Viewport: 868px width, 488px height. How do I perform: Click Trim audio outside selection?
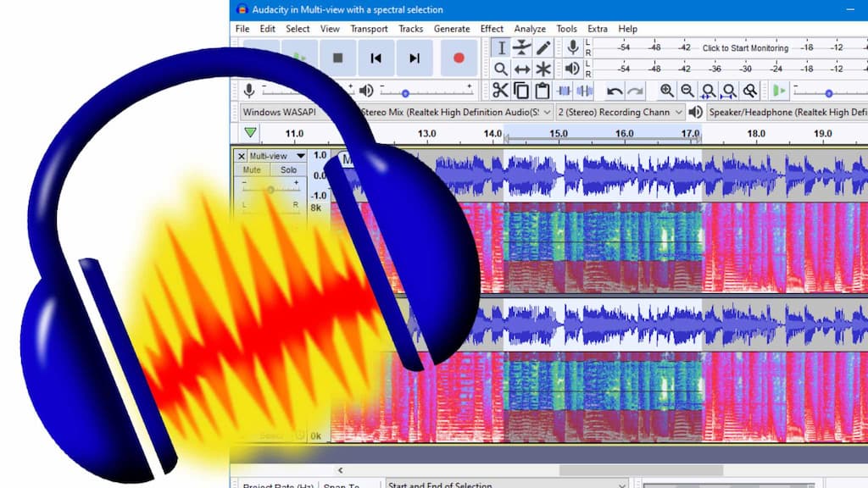coord(564,90)
